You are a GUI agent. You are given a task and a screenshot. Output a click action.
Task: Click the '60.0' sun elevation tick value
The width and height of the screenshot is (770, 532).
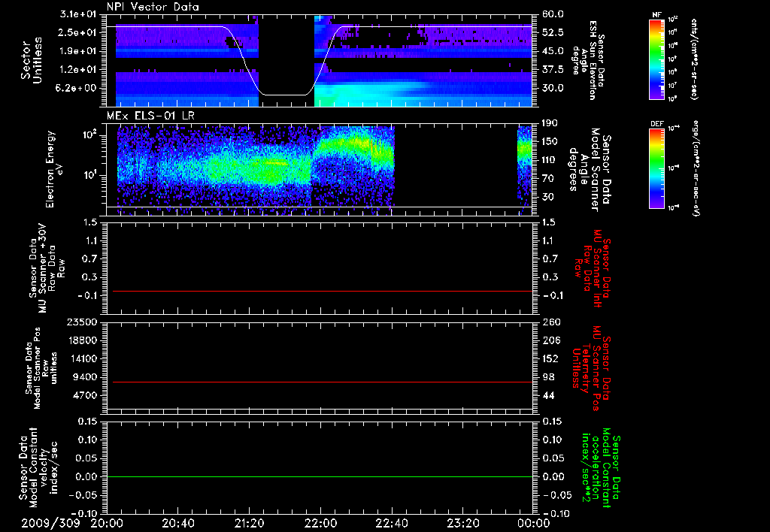[553, 14]
